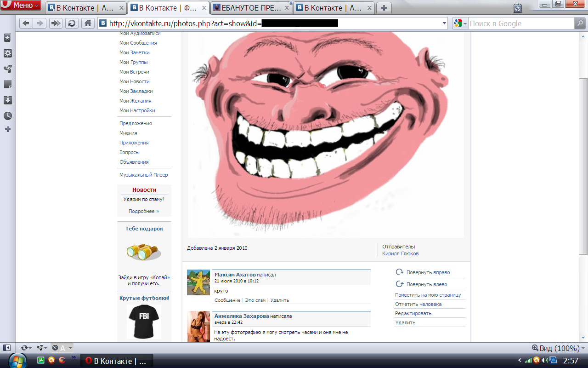This screenshot has width=588, height=368.
Task: Click the Opera task button in taskbar
Action: (x=117, y=361)
